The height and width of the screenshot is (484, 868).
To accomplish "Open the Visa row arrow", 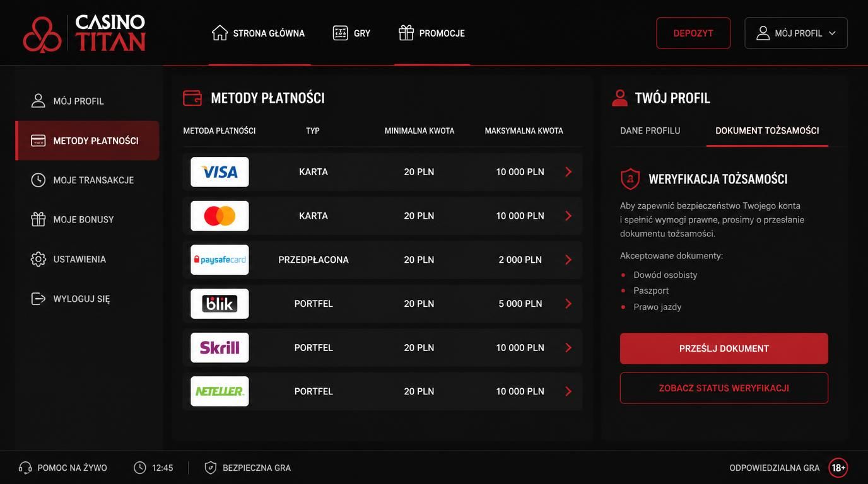I will [568, 172].
